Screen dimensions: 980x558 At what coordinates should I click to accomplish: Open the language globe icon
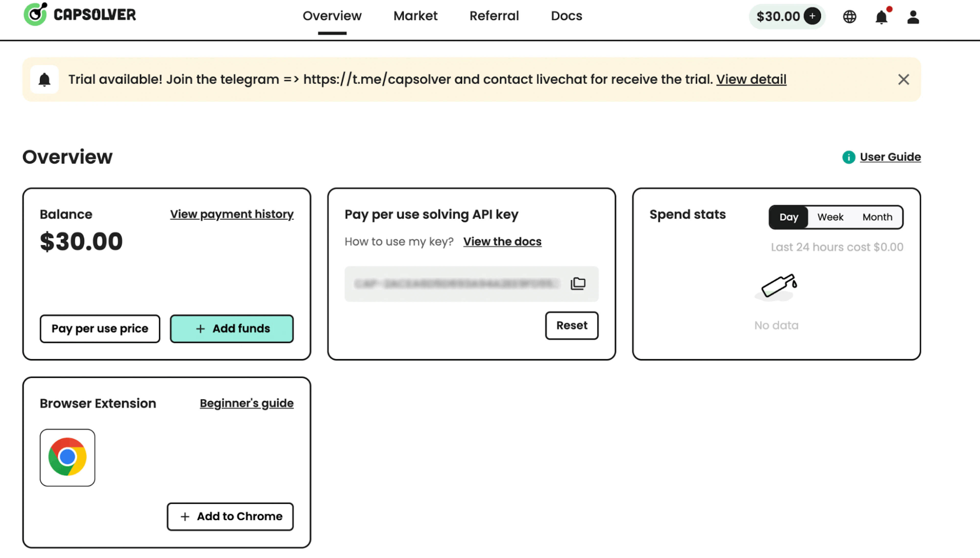pyautogui.click(x=849, y=17)
